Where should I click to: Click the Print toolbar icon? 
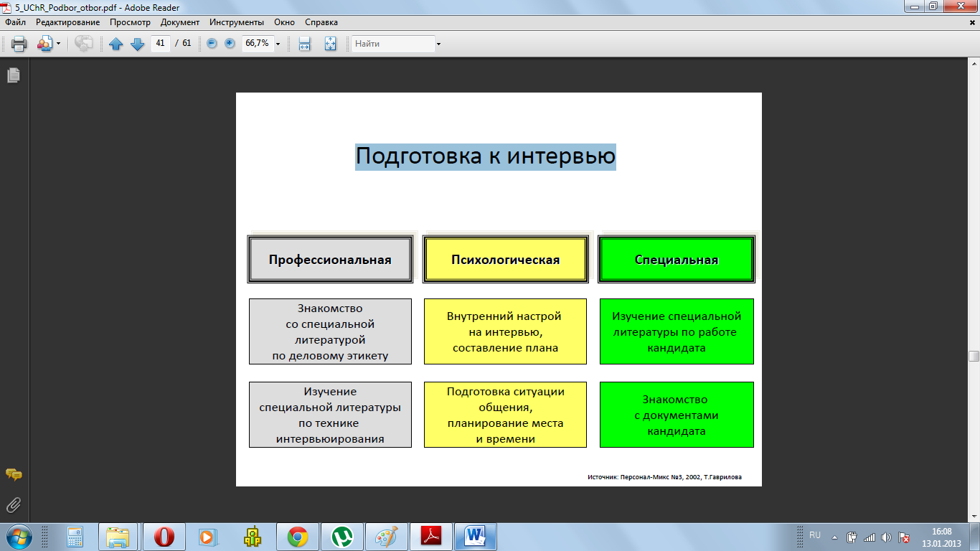pyautogui.click(x=19, y=44)
